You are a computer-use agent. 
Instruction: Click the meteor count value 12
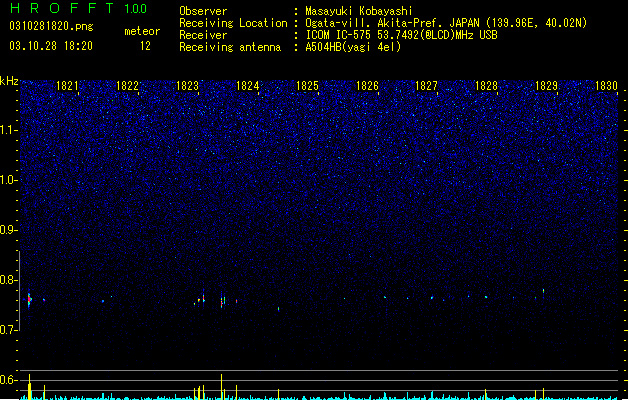click(x=145, y=46)
